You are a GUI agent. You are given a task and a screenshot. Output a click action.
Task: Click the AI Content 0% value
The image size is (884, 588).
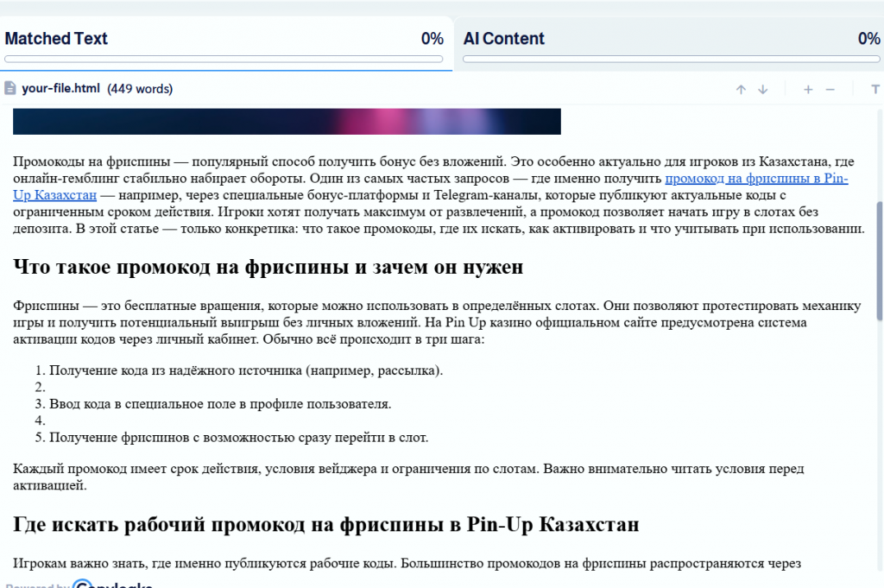pyautogui.click(x=868, y=39)
